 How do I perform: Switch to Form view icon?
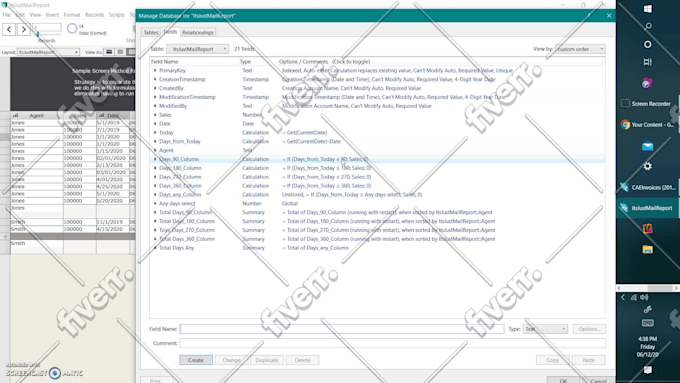[x=109, y=52]
